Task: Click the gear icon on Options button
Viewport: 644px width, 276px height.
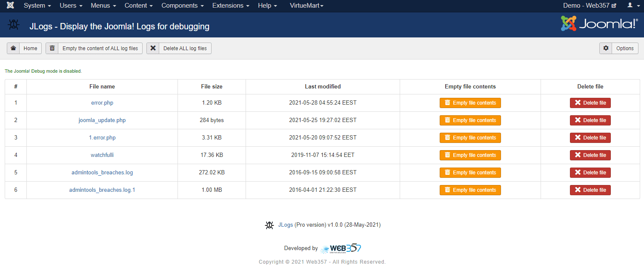Action: pos(606,48)
